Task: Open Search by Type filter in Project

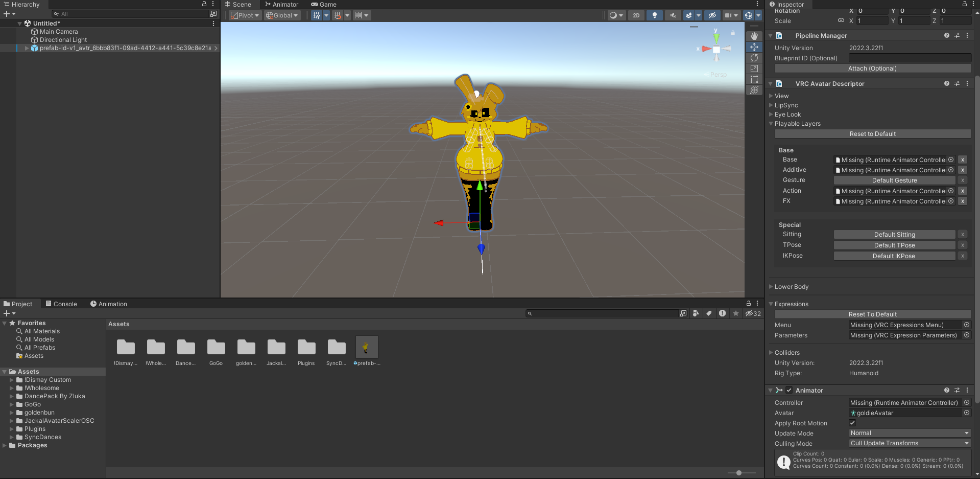Action: [696, 313]
